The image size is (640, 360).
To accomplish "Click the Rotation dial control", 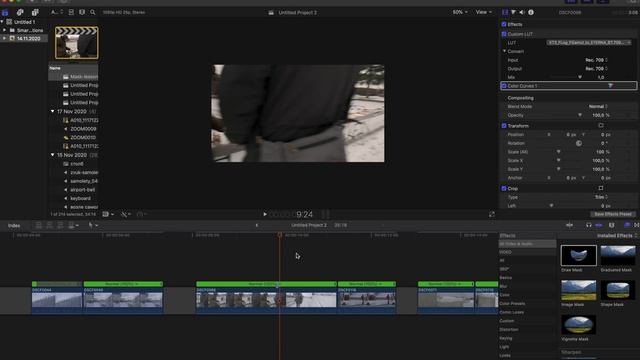I will 579,143.
